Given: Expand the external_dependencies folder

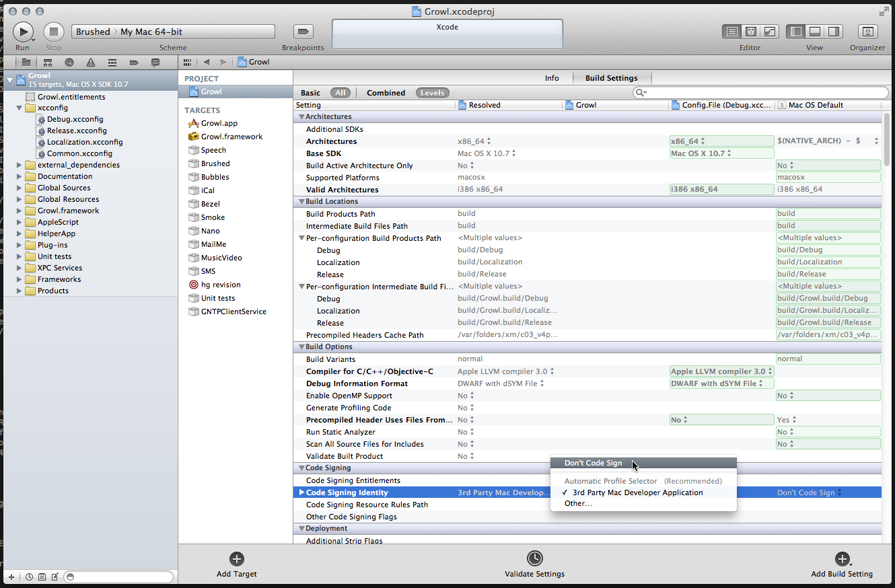Looking at the screenshot, I should point(20,165).
